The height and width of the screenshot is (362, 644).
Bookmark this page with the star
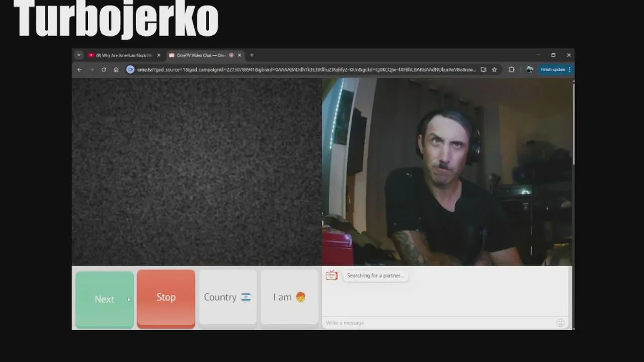pyautogui.click(x=495, y=69)
